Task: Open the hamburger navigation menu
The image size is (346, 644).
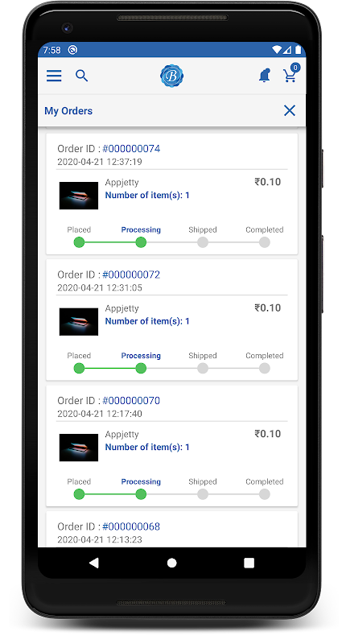Action: [x=54, y=76]
